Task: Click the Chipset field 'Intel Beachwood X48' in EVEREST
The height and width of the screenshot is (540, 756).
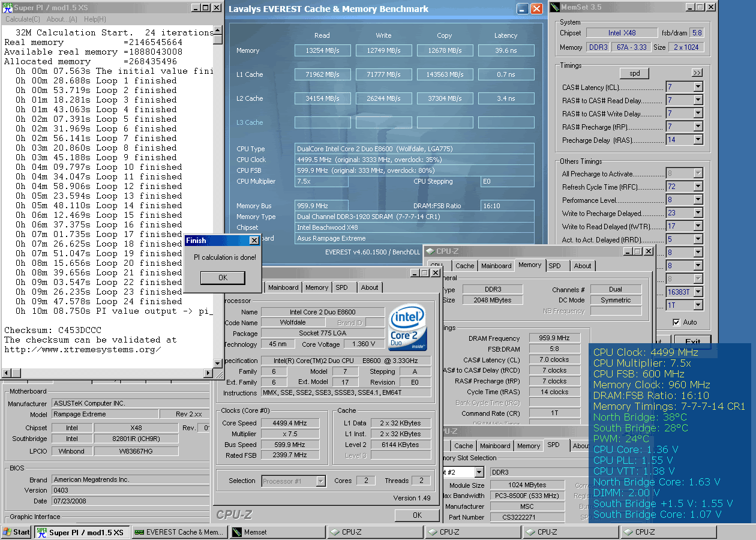Action: [x=414, y=228]
